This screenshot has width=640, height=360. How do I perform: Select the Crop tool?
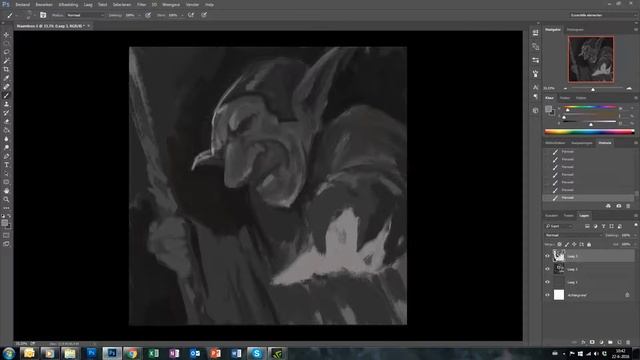tap(6, 69)
